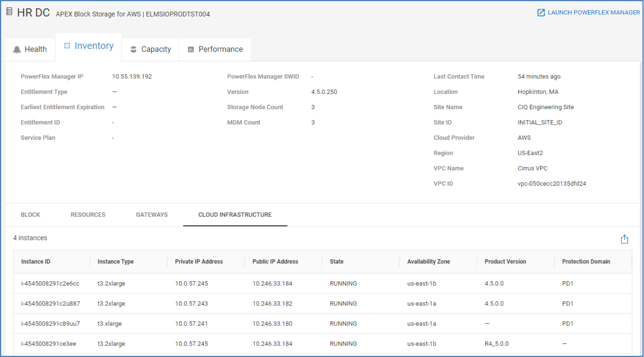The width and height of the screenshot is (644, 357).
Task: Click the version value 4.5.0.250
Action: pyautogui.click(x=324, y=92)
